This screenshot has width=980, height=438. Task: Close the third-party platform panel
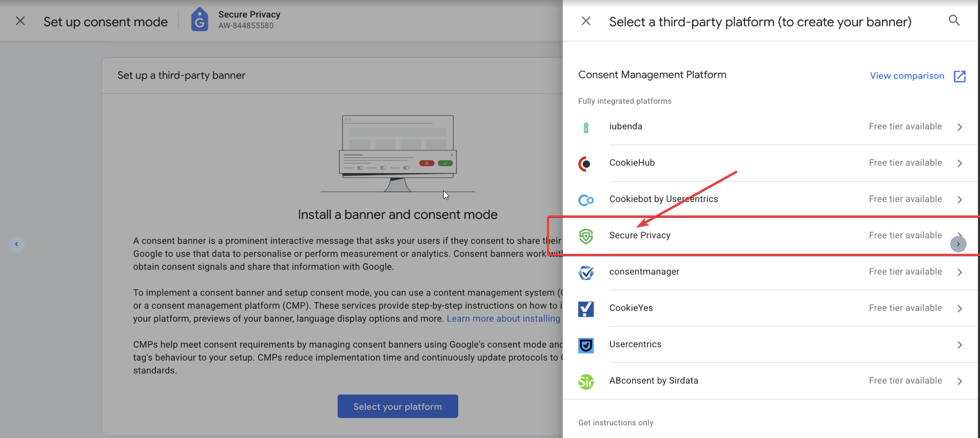click(x=586, y=21)
